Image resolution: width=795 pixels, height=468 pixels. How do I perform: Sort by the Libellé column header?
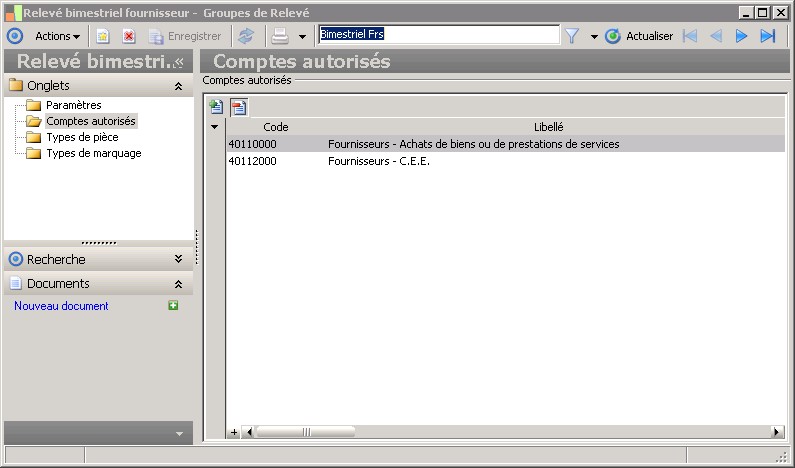[x=549, y=127]
